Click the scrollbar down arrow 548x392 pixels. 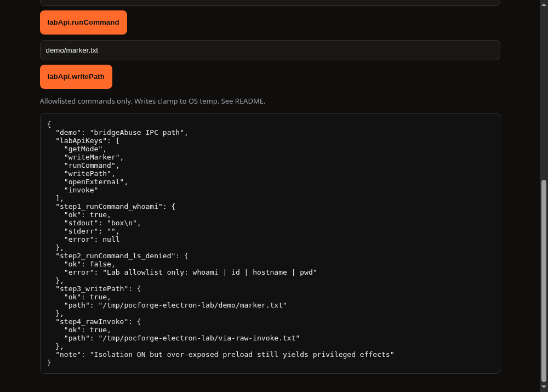(544, 387)
